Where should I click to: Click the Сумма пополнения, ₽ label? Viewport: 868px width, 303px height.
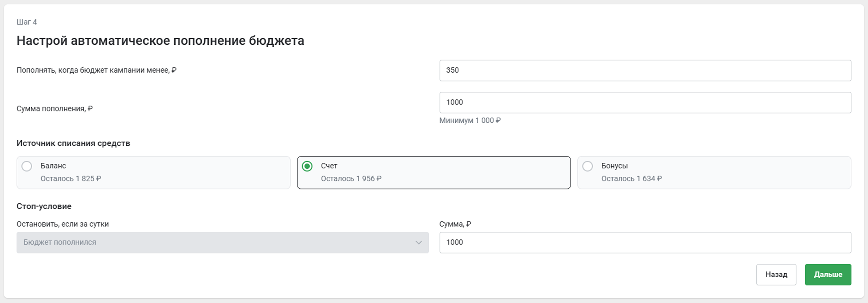(54, 108)
